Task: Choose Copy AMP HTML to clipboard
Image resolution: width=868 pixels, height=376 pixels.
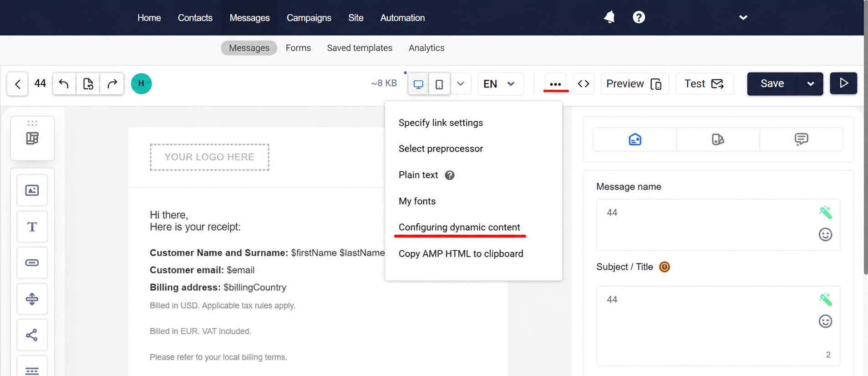Action: point(461,253)
